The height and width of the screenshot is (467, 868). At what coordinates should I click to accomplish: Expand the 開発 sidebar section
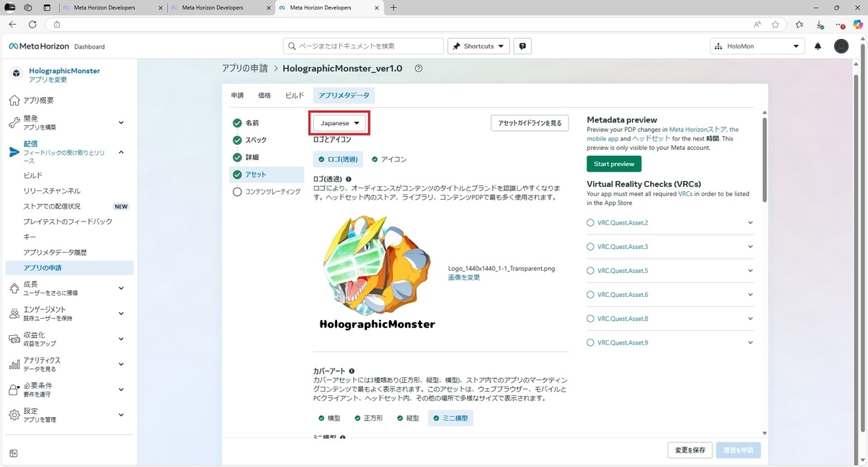tap(121, 122)
